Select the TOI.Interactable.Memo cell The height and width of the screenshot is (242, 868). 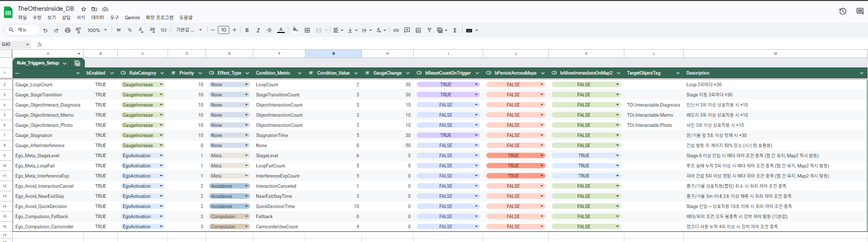tap(654, 115)
